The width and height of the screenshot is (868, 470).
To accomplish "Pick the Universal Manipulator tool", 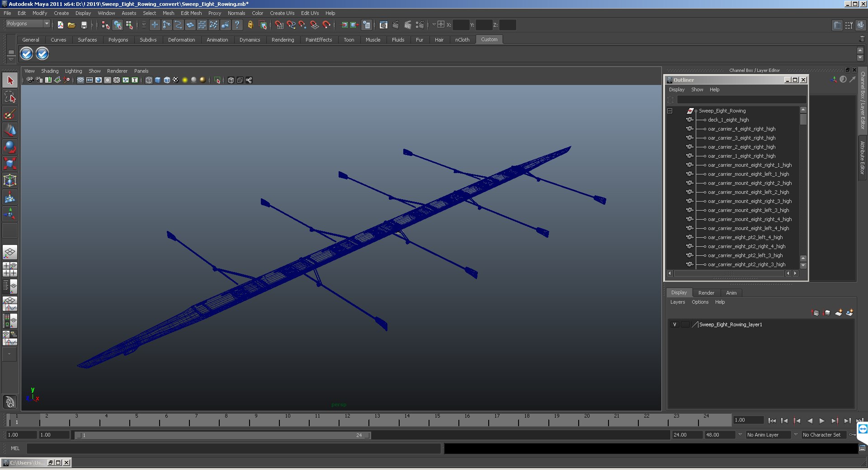I will tap(10, 180).
